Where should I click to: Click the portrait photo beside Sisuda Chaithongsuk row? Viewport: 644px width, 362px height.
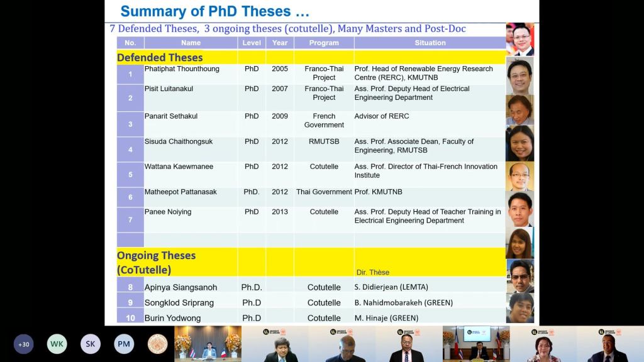pos(519,143)
